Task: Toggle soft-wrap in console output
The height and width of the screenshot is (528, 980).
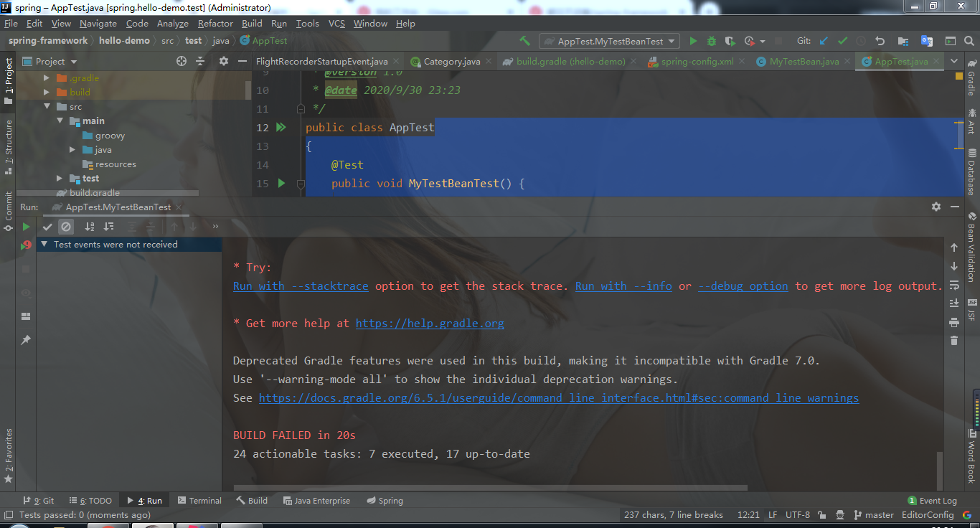Action: coord(954,285)
